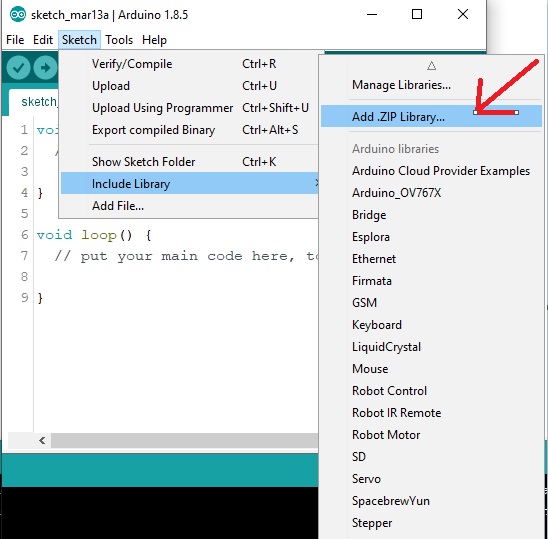Open the Tools menu
The height and width of the screenshot is (539, 548).
[119, 40]
